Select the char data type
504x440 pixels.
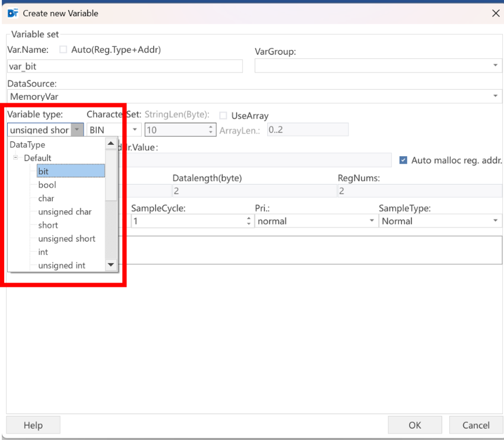coord(46,198)
